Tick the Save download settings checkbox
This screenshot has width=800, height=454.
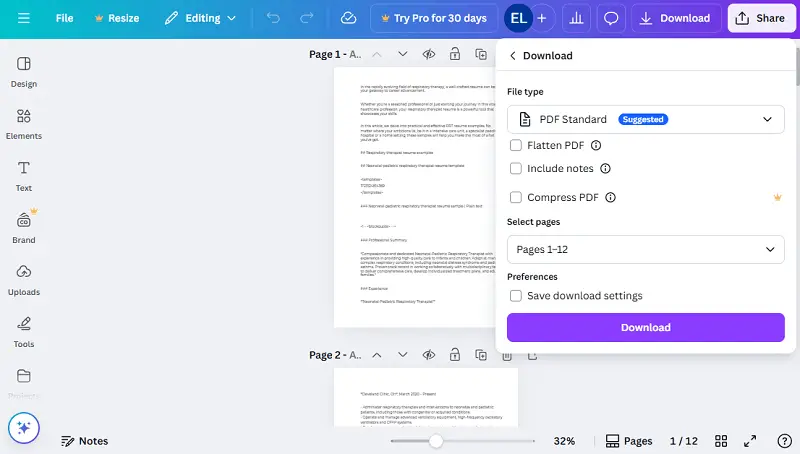(516, 296)
